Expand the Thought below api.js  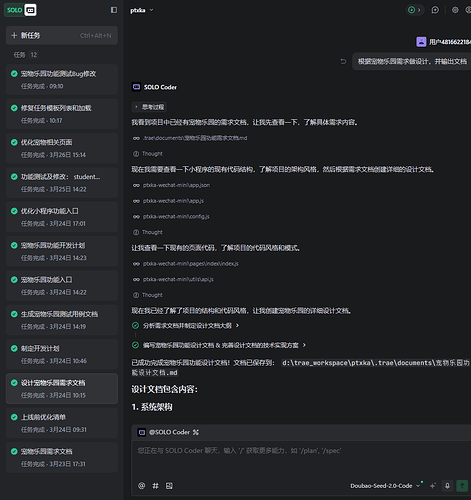click(x=148, y=295)
